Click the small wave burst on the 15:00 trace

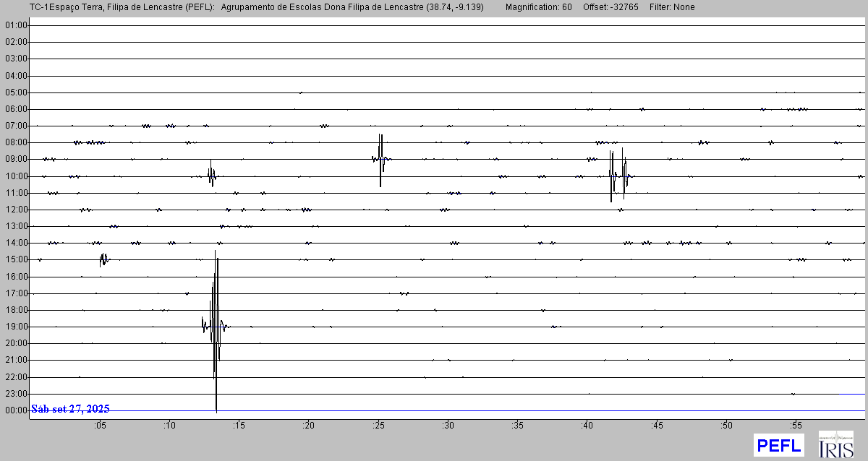tap(104, 259)
